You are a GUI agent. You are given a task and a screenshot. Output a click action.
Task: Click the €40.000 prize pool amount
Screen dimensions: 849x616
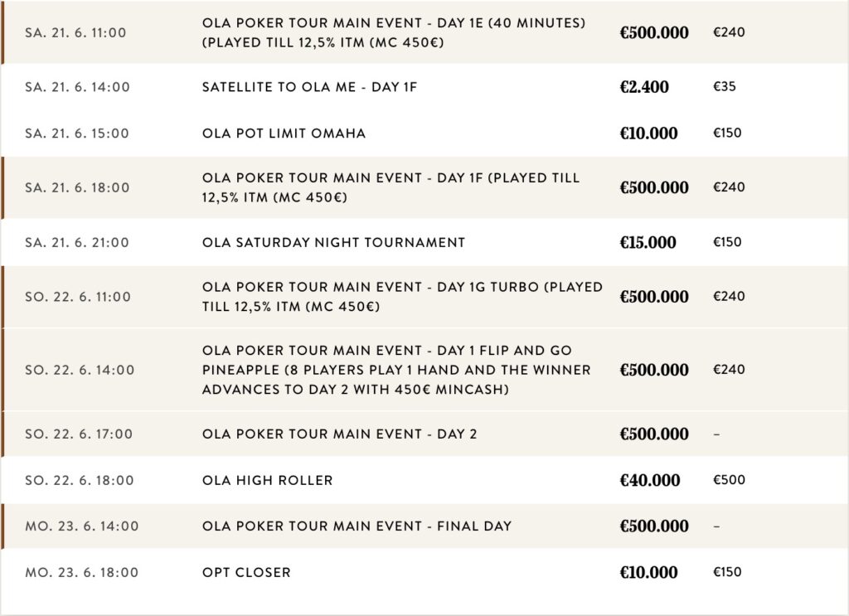650,480
